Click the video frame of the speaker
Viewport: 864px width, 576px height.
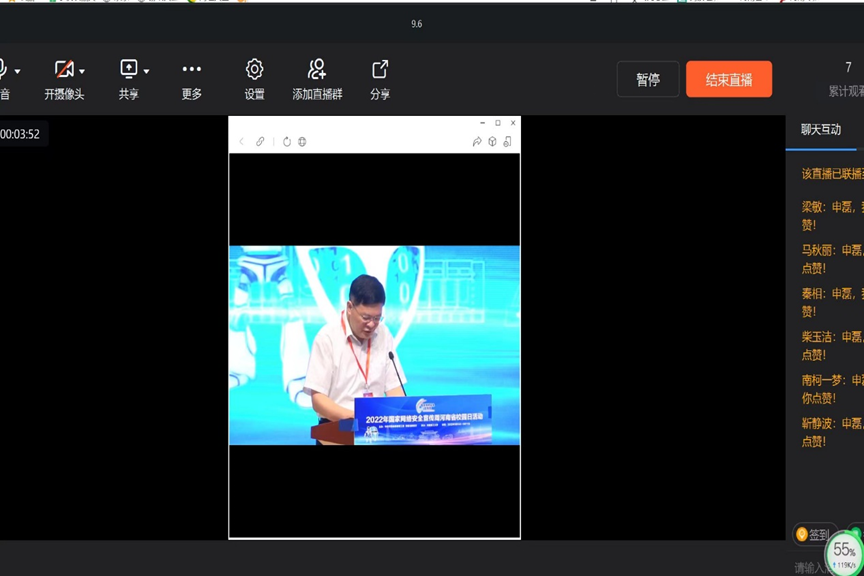click(x=374, y=345)
